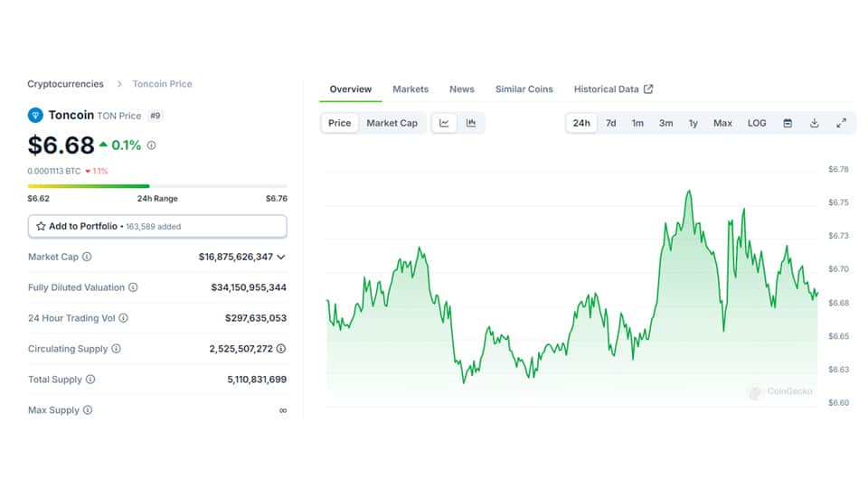
Task: Click the star icon in Add to Portfolio
Action: pos(41,226)
